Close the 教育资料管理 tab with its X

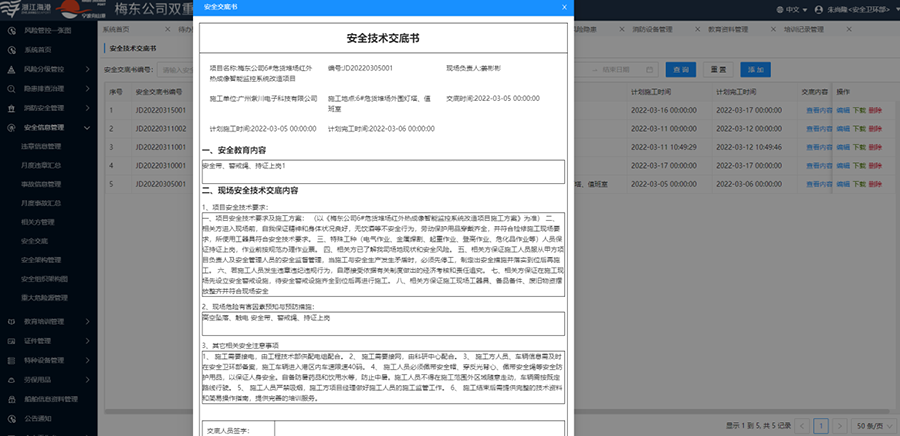[x=773, y=29]
